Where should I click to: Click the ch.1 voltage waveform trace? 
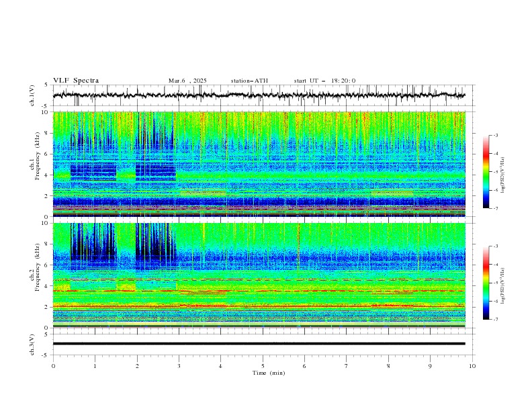pos(259,95)
